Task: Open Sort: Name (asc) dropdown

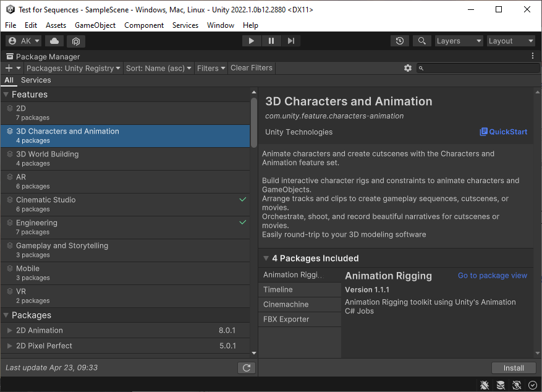Action: coord(158,68)
